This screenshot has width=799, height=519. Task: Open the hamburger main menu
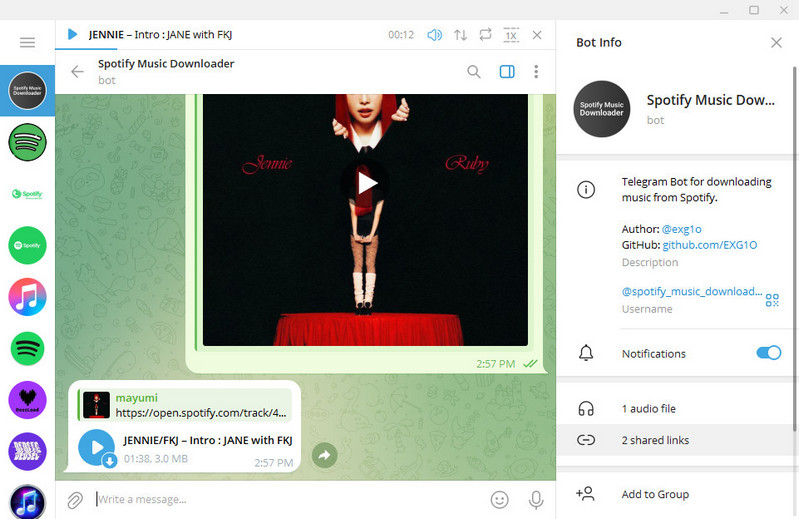click(x=28, y=42)
